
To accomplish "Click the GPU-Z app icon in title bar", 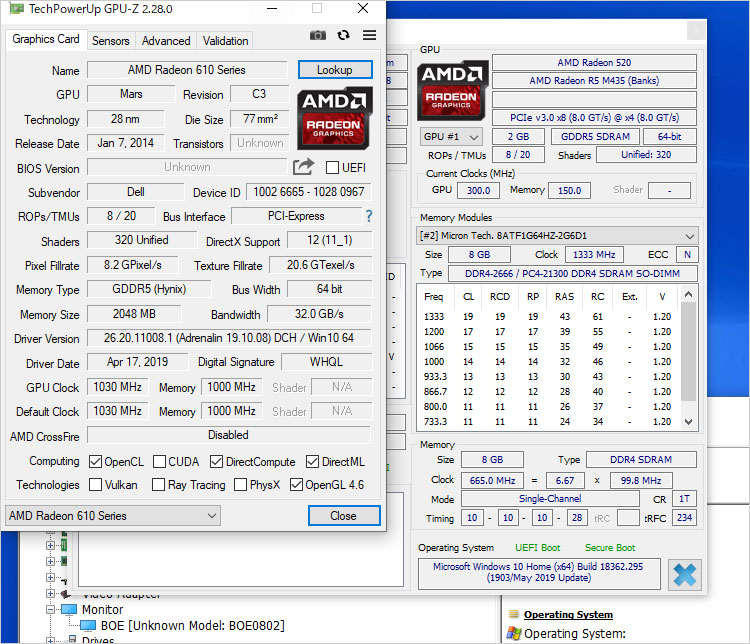I will [x=16, y=9].
